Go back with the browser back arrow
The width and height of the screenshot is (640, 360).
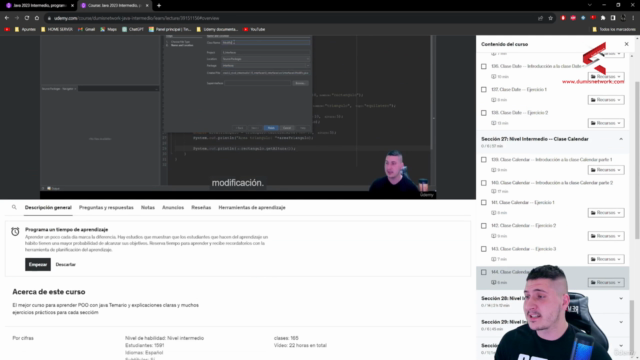pyautogui.click(x=7, y=18)
